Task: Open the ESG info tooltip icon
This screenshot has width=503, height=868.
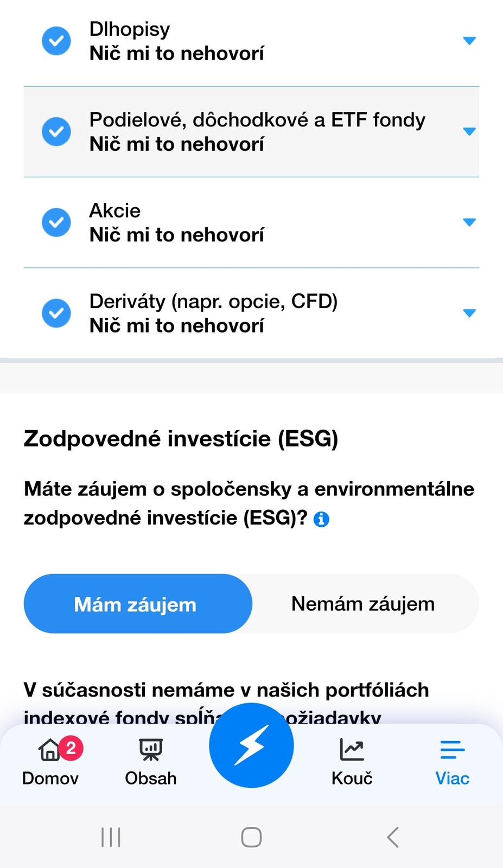Action: point(321,519)
